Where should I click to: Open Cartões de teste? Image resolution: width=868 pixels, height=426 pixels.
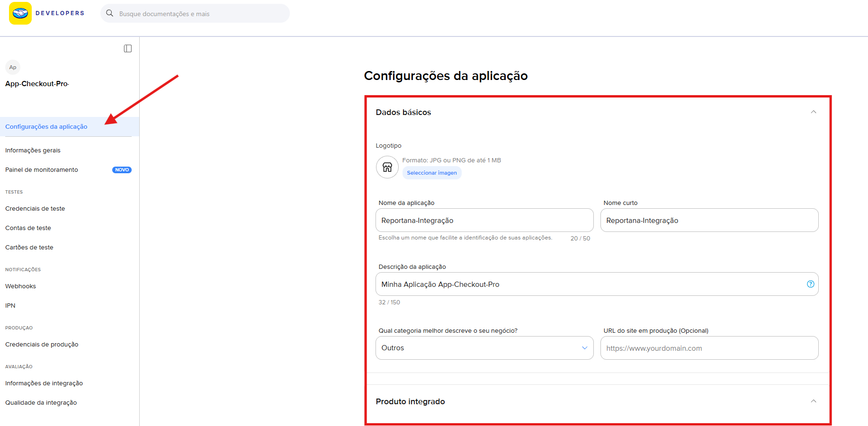pos(29,248)
